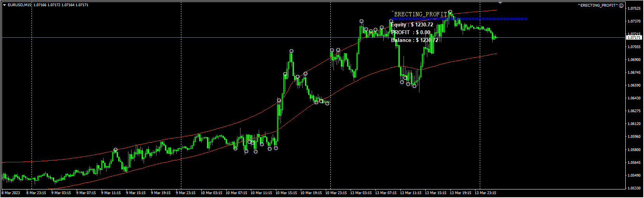Click the EURUSD,M15 chart title text
Viewport: 644px width, 198px height.
tap(20, 5)
